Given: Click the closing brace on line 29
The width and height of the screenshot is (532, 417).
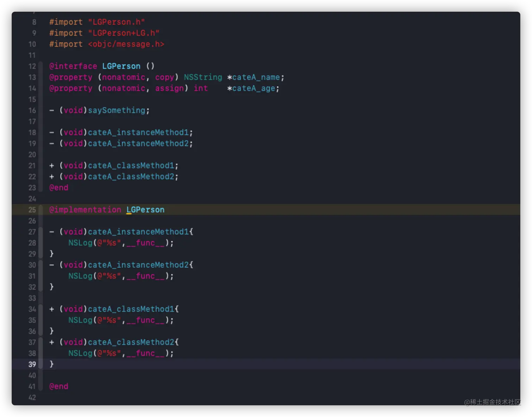Looking at the screenshot, I should click(52, 254).
